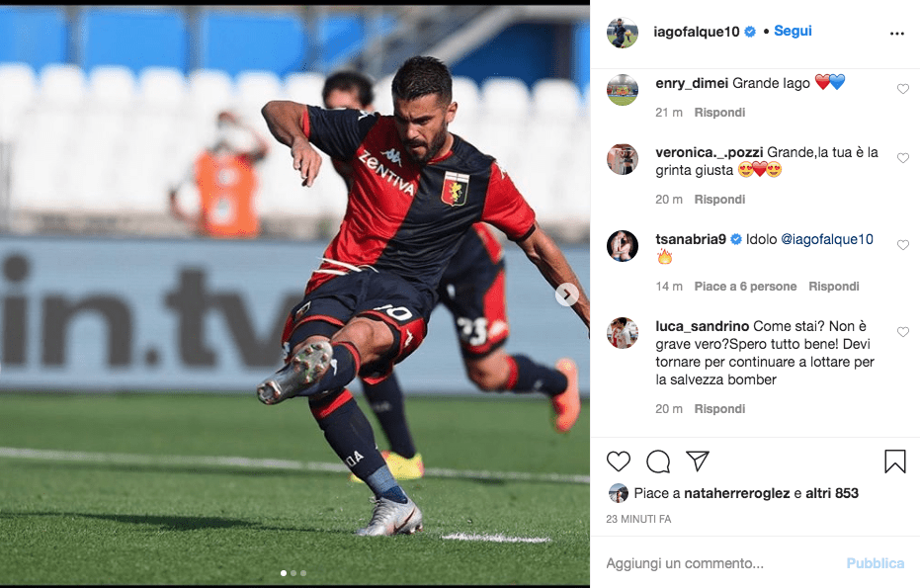
Task: Select the second carousel dot indicator
Action: tap(293, 573)
